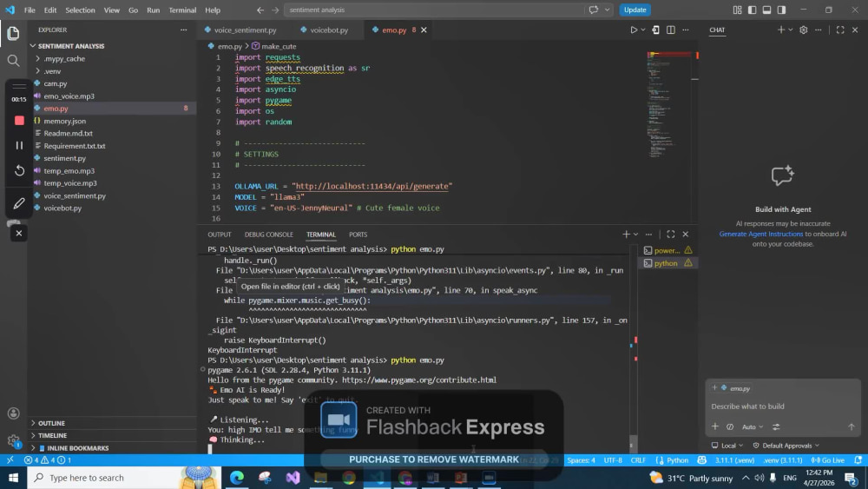Stop the Flashback recording
The width and height of the screenshot is (868, 489).
coord(19,120)
